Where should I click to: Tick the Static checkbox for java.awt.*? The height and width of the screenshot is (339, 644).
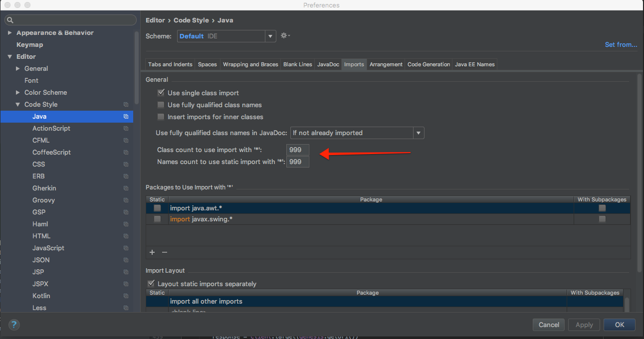point(157,208)
